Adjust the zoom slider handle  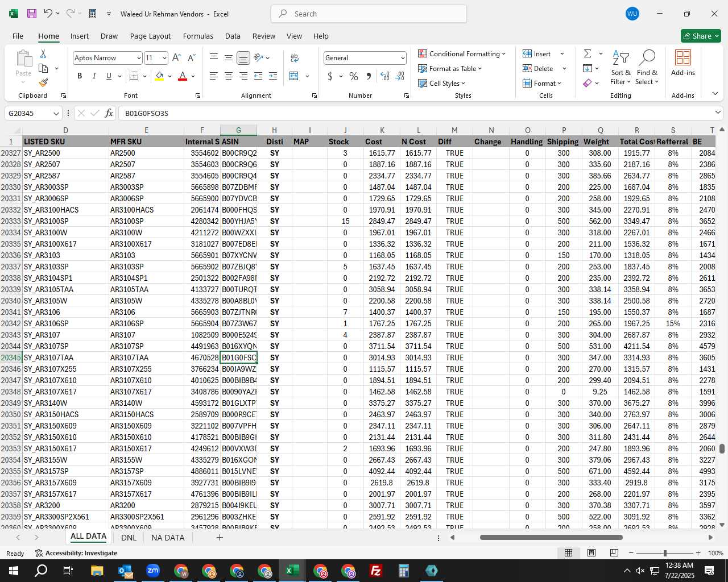[x=665, y=553]
